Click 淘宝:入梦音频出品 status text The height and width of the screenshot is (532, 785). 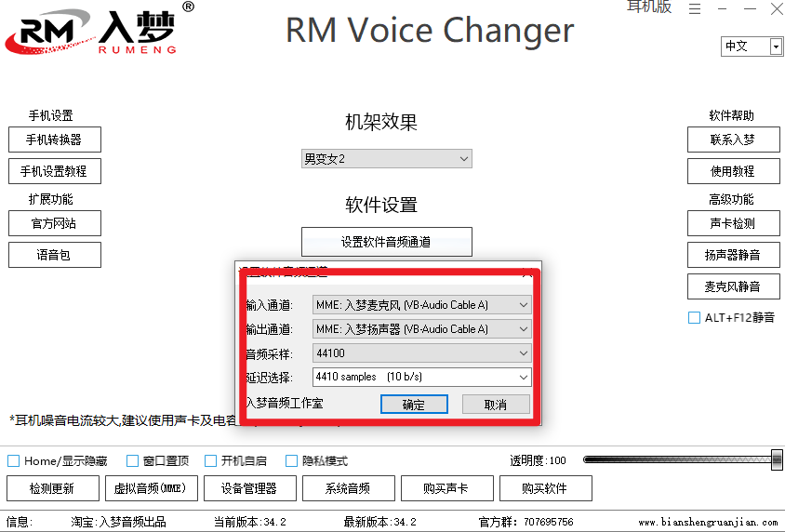[x=118, y=522]
